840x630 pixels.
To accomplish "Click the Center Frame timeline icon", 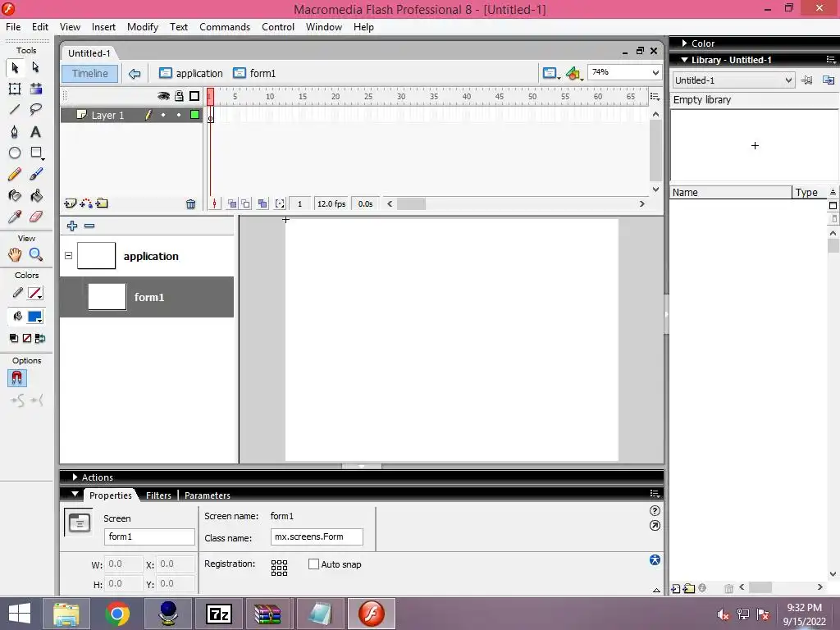I will click(x=214, y=203).
